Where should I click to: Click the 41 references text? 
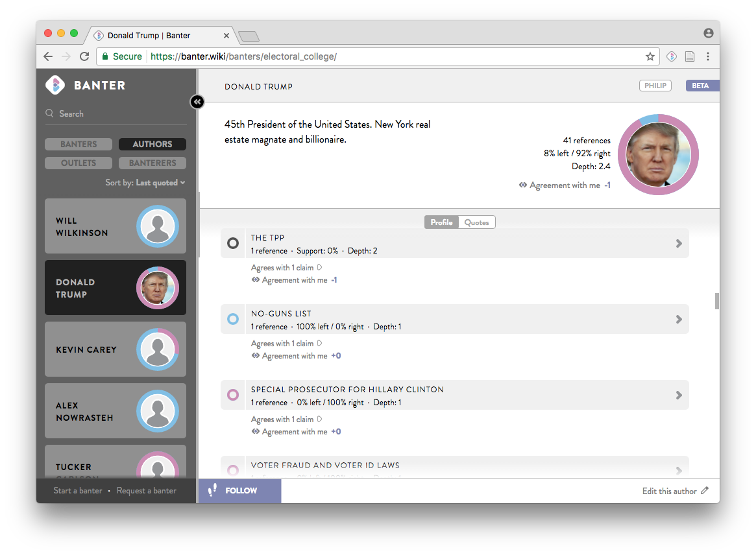tap(587, 140)
